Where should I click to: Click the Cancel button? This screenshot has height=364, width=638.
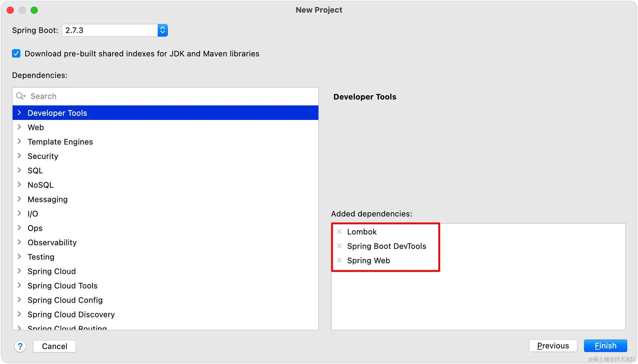click(55, 346)
